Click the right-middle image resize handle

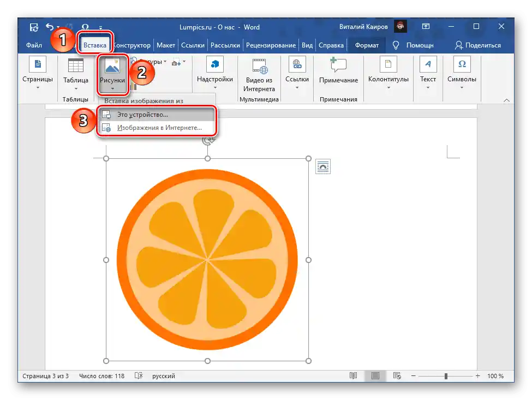tap(308, 260)
